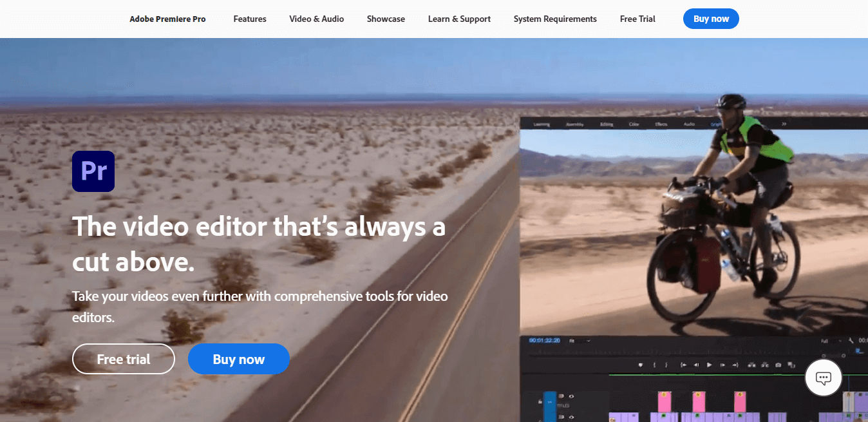Click the Step Forward one frame icon

(722, 365)
